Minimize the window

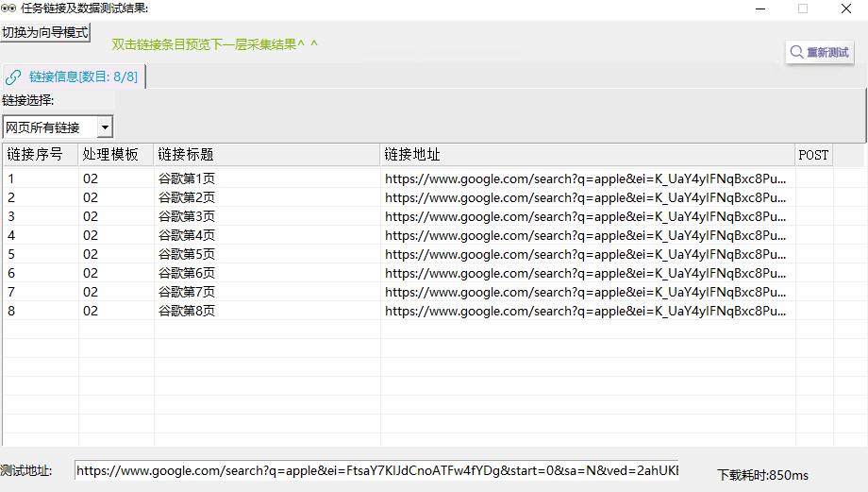(760, 8)
